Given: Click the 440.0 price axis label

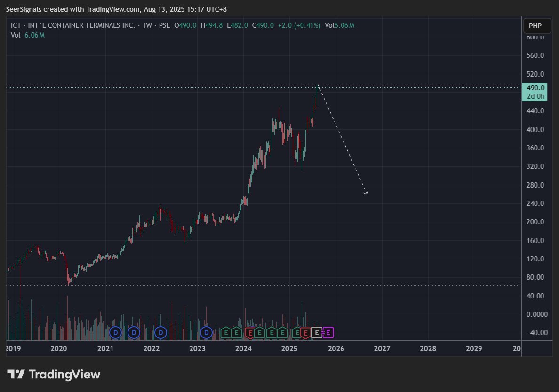Looking at the screenshot, I should point(535,111).
